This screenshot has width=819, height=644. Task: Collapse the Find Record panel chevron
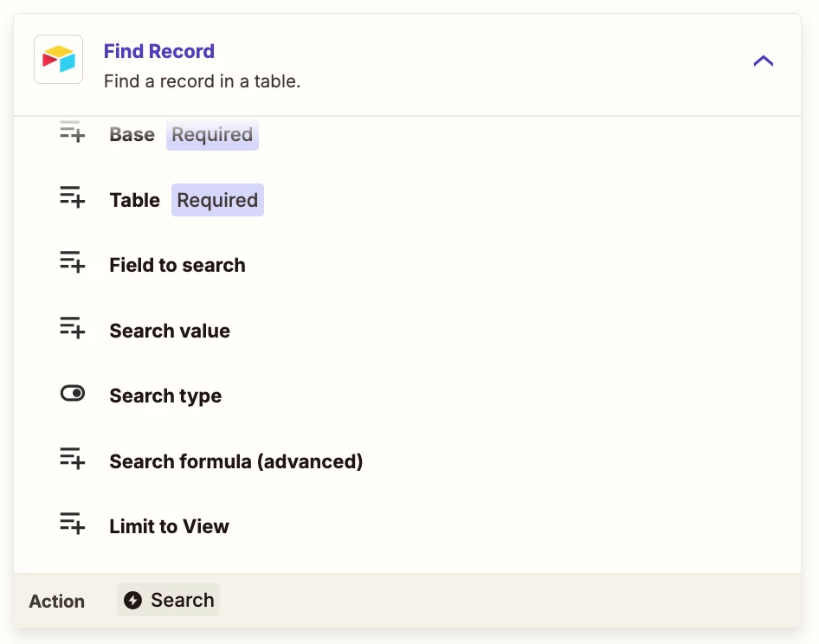point(763,61)
